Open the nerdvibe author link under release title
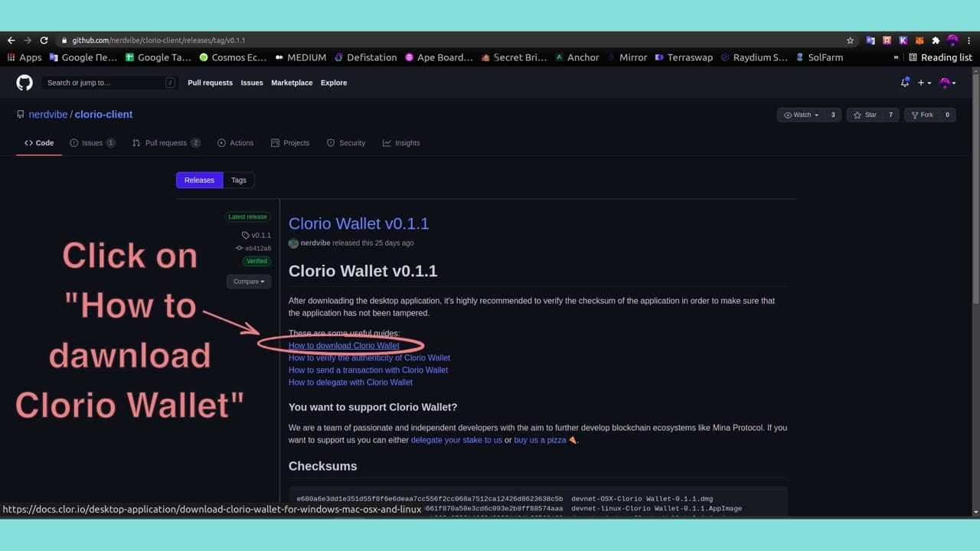Viewport: 980px width, 551px height. click(x=315, y=243)
